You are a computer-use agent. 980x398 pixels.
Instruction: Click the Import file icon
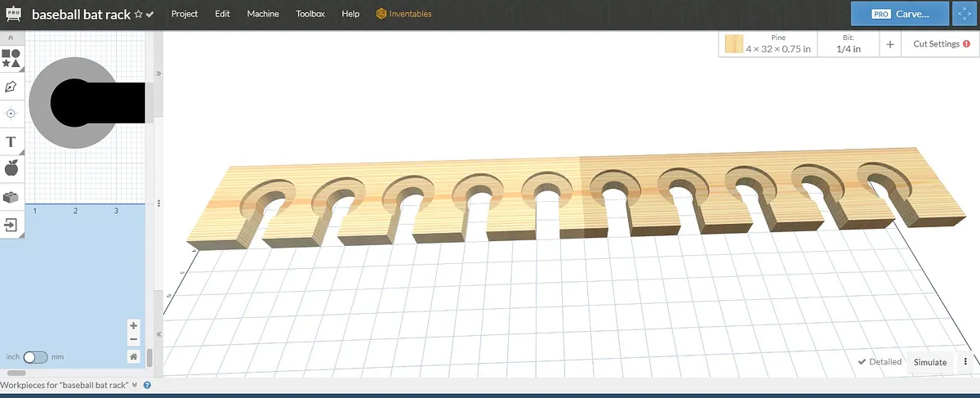coord(11,225)
